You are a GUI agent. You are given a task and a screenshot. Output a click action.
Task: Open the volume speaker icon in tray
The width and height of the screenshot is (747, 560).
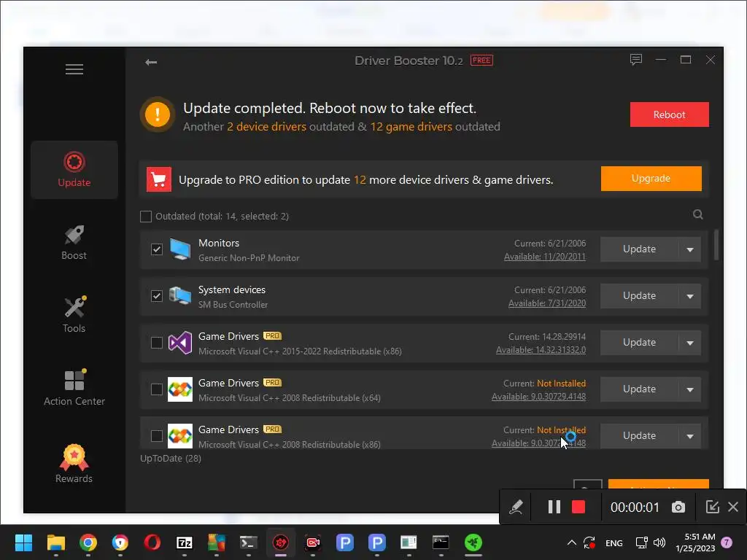[659, 542]
